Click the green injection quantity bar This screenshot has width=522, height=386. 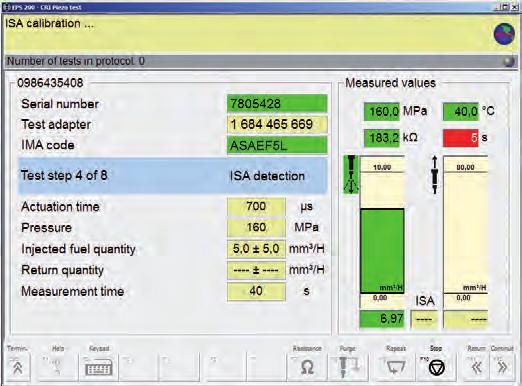[382, 251]
